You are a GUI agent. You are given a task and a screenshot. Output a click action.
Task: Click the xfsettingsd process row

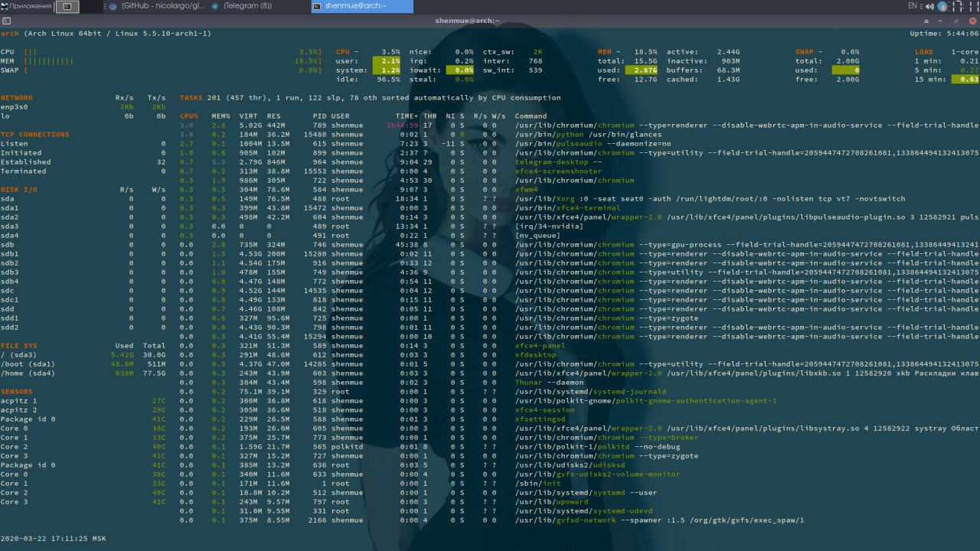tap(580, 419)
